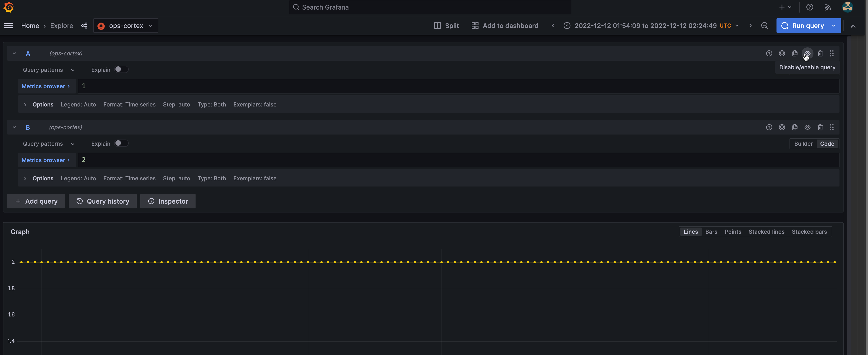Open Query history
868x355 pixels.
pos(102,201)
